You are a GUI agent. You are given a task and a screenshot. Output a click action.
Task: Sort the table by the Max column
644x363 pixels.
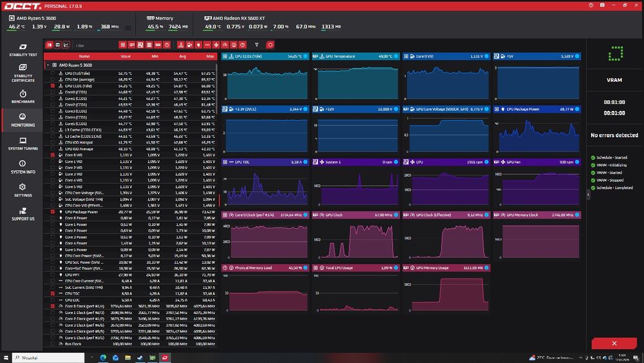tap(210, 56)
